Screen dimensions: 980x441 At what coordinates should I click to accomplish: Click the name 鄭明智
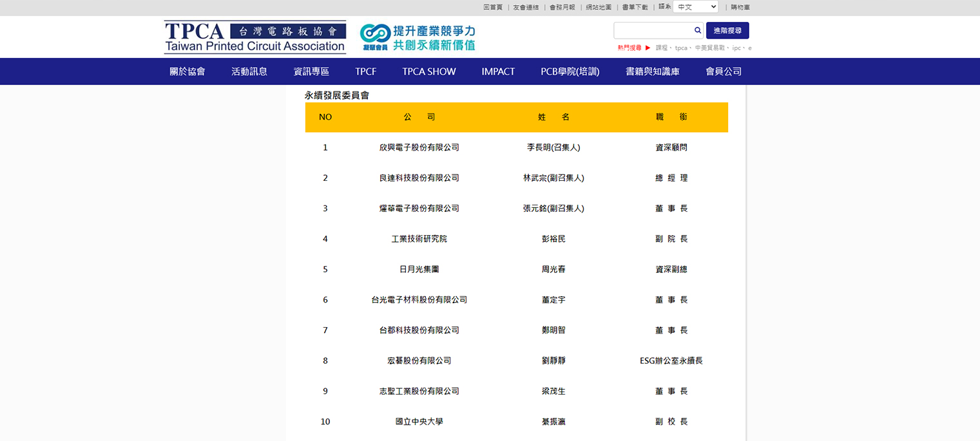554,330
